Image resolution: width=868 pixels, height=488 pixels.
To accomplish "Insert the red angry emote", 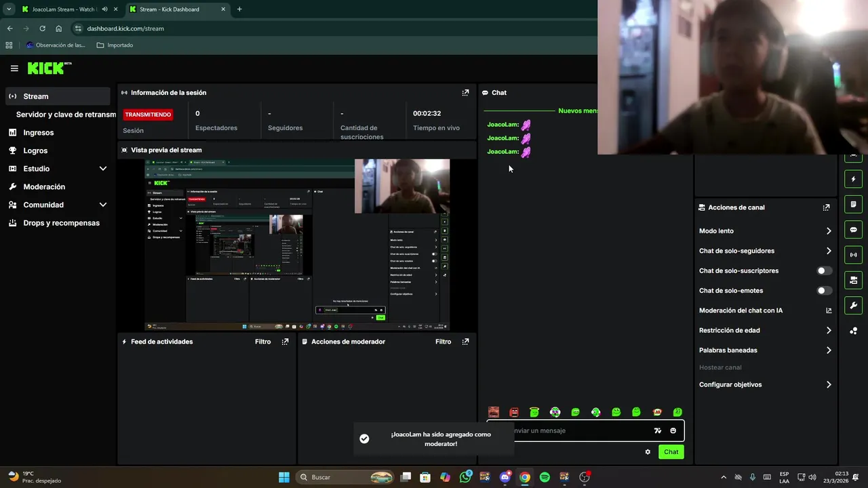I will point(514,412).
